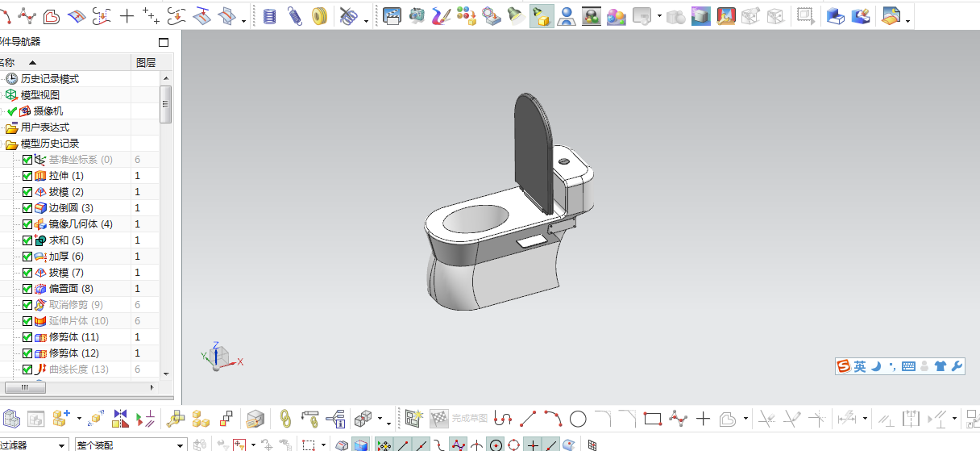Select the rectangle sketch tool

653,419
